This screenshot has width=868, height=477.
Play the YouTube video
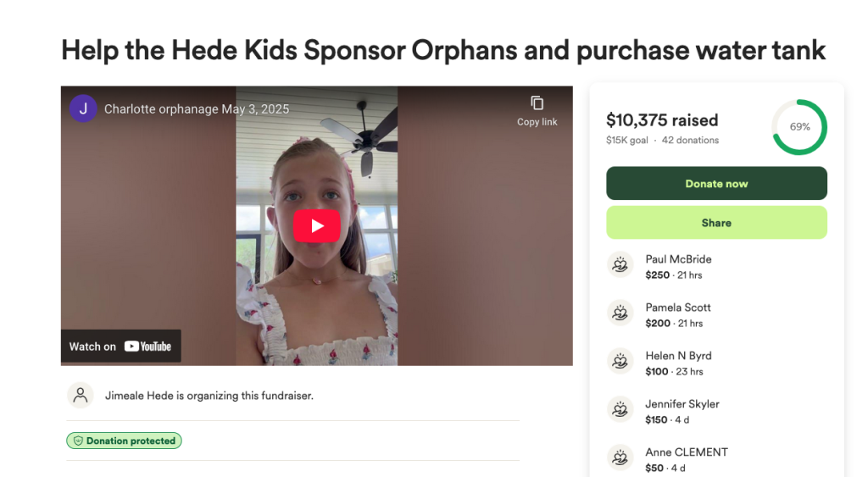tap(316, 225)
